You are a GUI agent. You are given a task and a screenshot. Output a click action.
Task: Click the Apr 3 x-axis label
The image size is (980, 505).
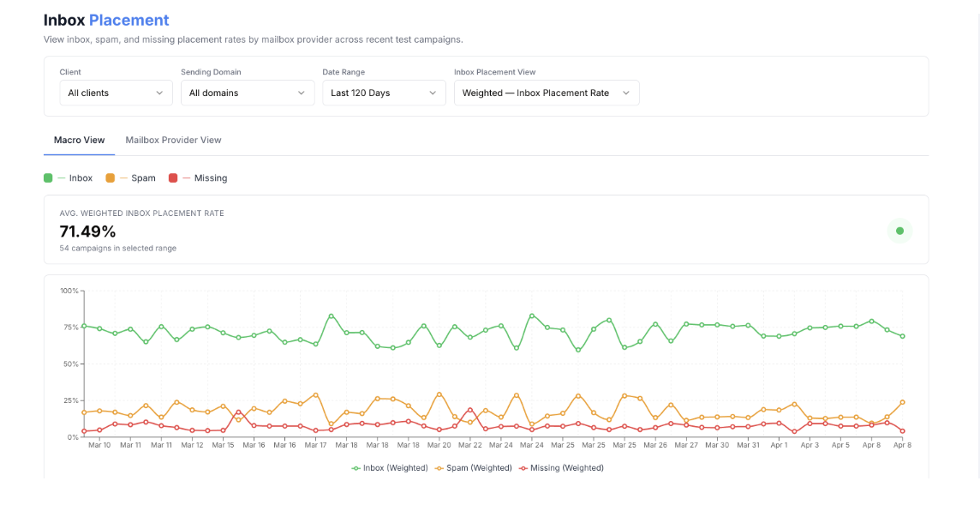pos(810,446)
